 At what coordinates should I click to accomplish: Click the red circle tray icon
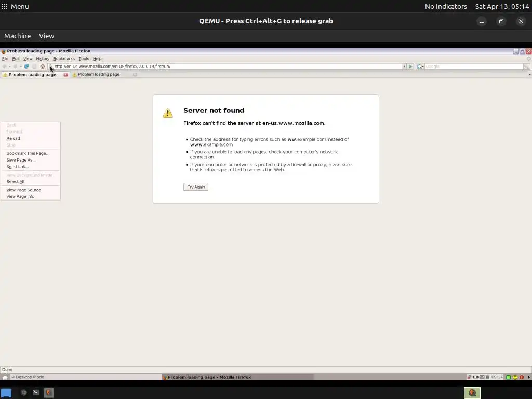coord(522,377)
